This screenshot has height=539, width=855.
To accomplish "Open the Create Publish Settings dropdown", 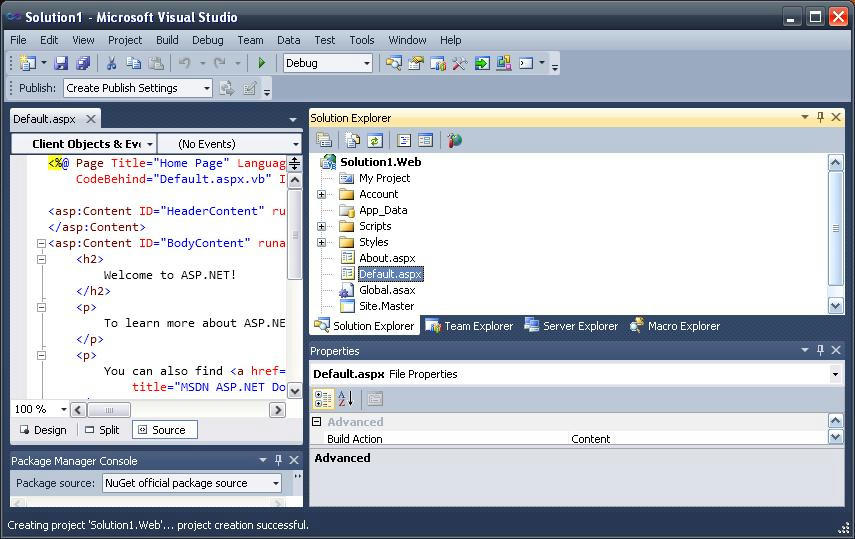I will coord(207,88).
